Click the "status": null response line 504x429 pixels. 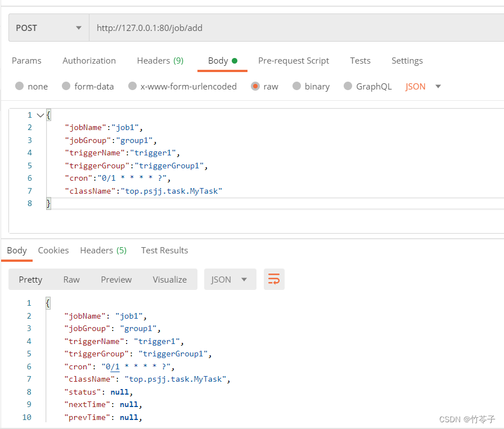(x=98, y=392)
